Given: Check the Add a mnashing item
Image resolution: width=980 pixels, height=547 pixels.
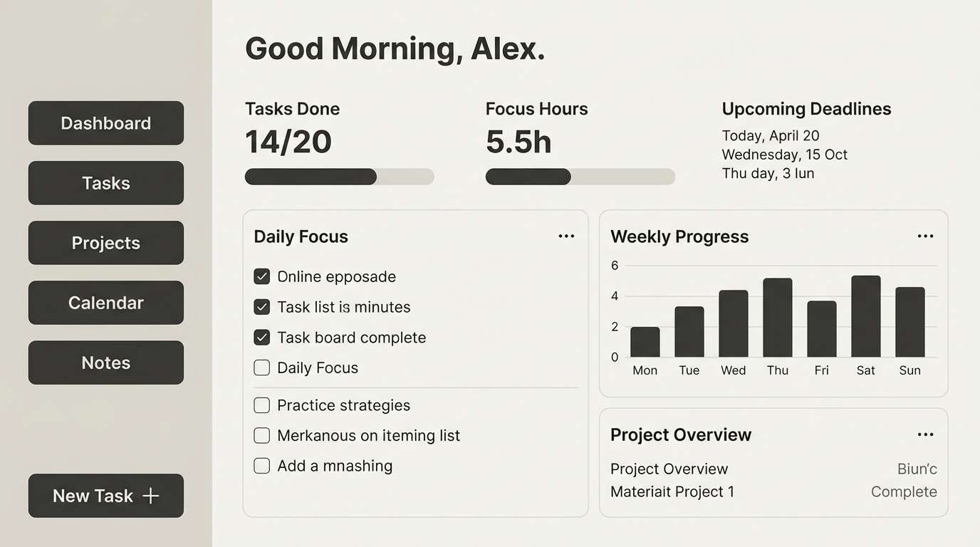Looking at the screenshot, I should pos(261,465).
